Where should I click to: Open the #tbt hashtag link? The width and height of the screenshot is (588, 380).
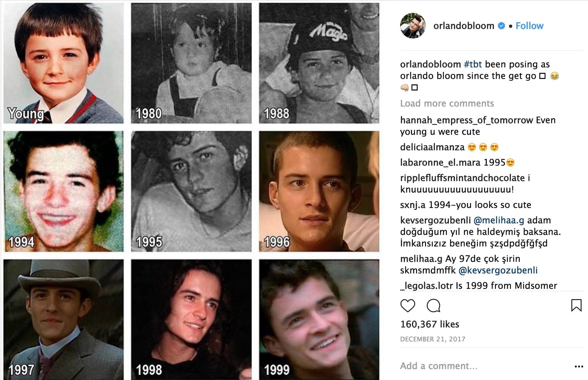pyautogui.click(x=473, y=64)
